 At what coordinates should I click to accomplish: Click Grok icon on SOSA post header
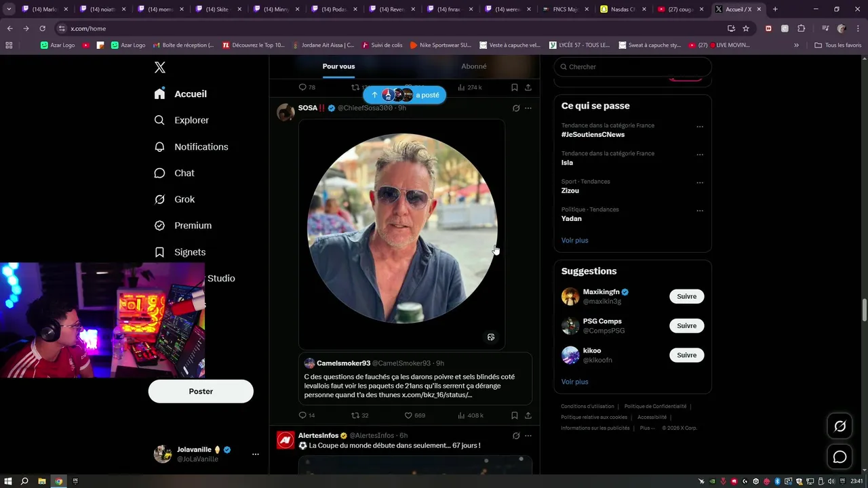(x=516, y=108)
